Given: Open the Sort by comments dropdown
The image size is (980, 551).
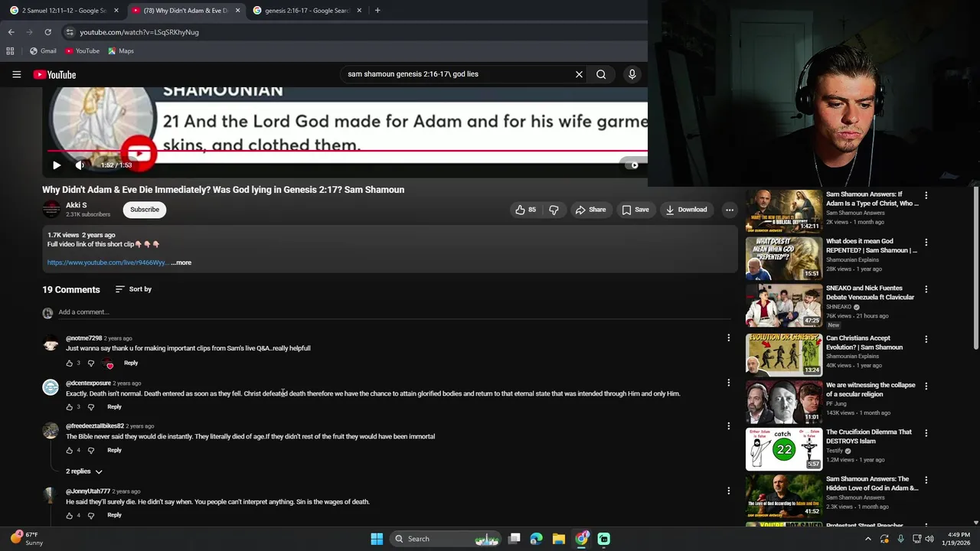Looking at the screenshot, I should 133,289.
